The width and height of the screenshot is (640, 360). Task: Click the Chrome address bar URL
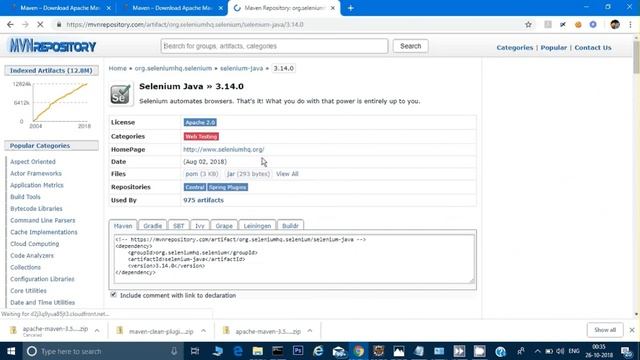(x=185, y=24)
